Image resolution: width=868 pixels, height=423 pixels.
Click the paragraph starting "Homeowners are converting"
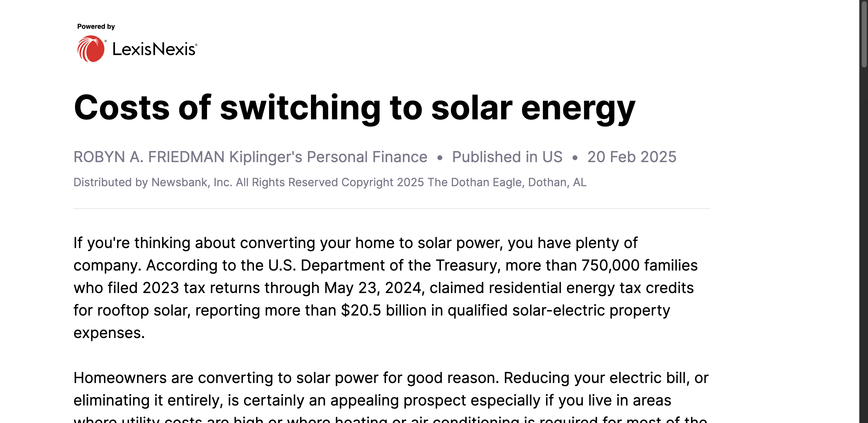coord(391,389)
